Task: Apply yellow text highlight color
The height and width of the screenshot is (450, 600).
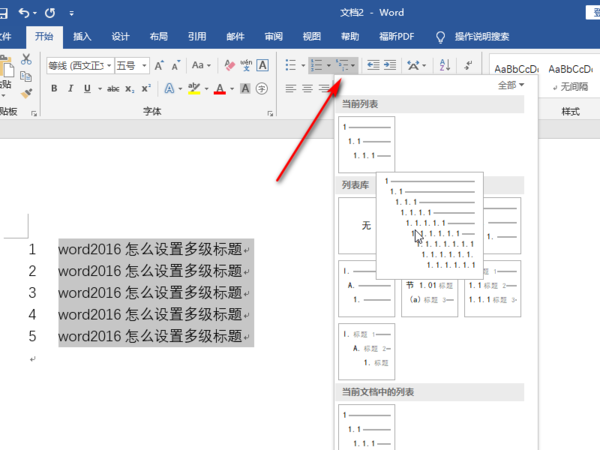Action: (194, 89)
